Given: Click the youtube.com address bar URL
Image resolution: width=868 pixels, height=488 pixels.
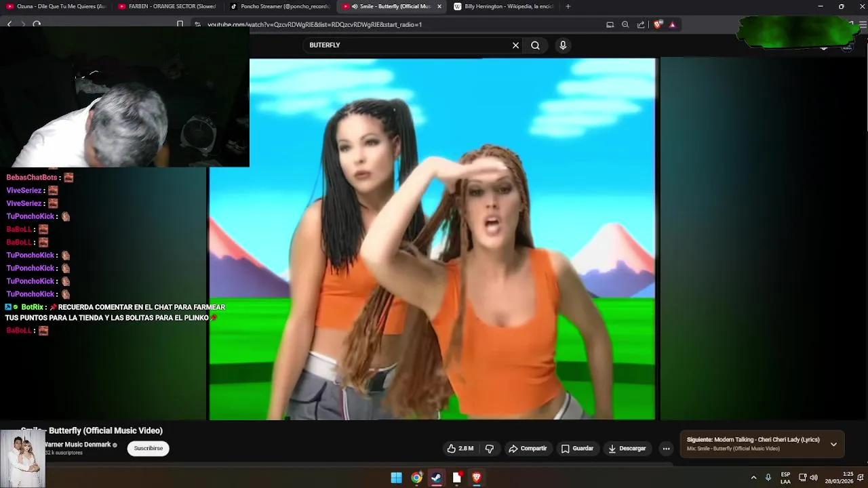Looking at the screenshot, I should tap(315, 24).
